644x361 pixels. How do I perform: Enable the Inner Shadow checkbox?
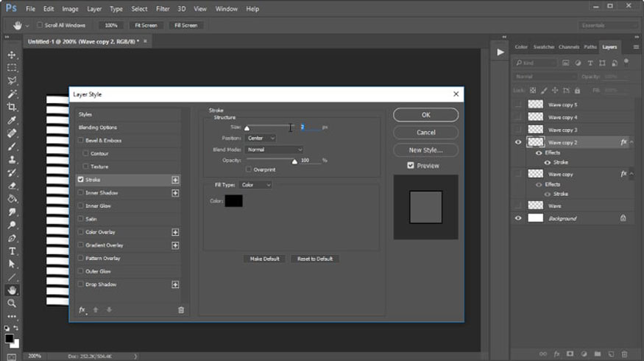(80, 193)
